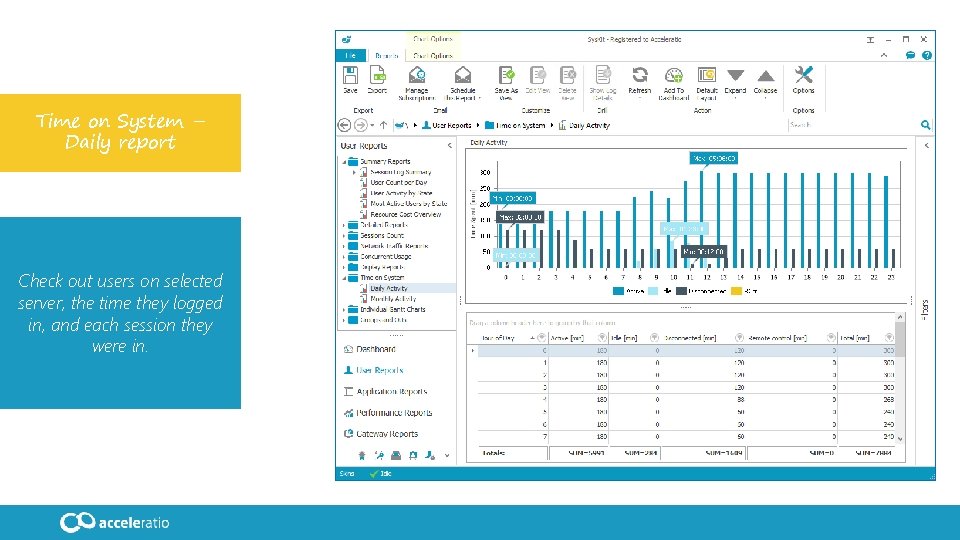Open filter on Disconnected [min] column
Screen dimensions: 960x540
[x=739, y=337]
